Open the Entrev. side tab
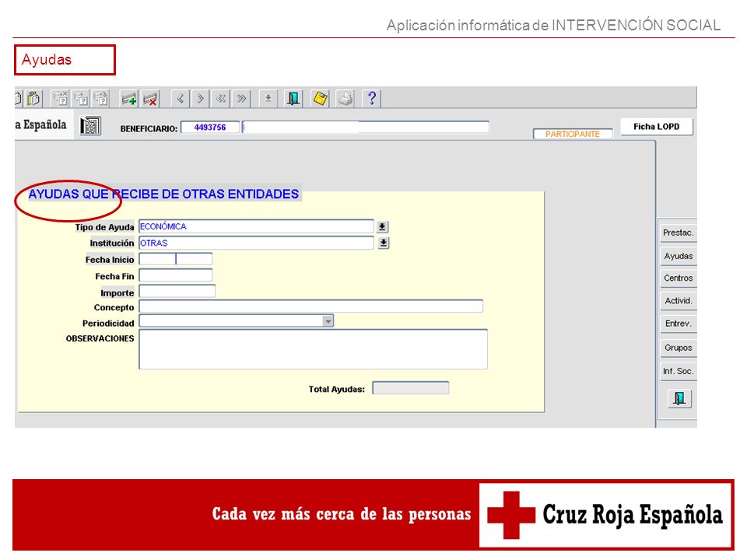This screenshot has width=747, height=560. [678, 324]
